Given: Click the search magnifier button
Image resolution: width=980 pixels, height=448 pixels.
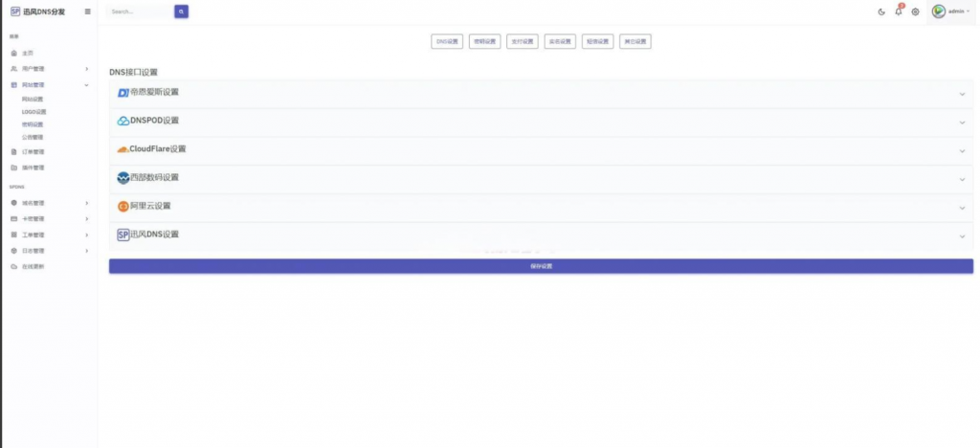Looking at the screenshot, I should (x=182, y=11).
